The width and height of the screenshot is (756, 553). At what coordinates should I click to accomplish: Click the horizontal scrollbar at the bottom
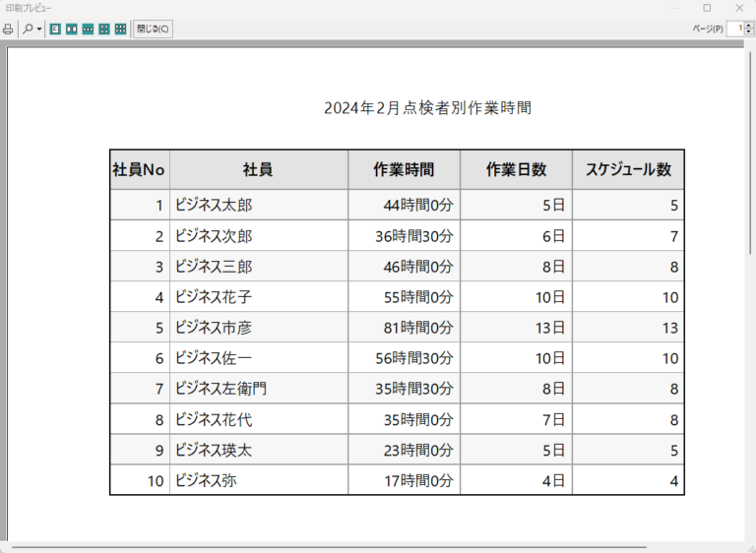pyautogui.click(x=325, y=547)
